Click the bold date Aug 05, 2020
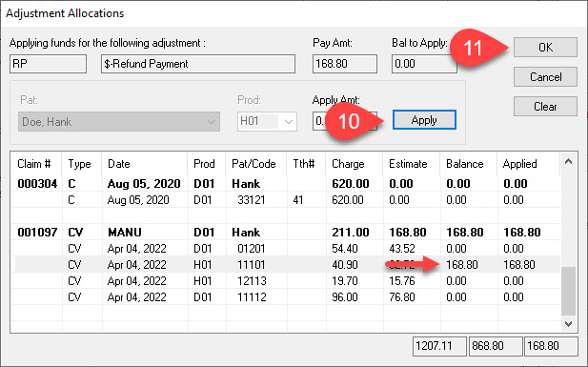588x367 pixels. tap(144, 184)
